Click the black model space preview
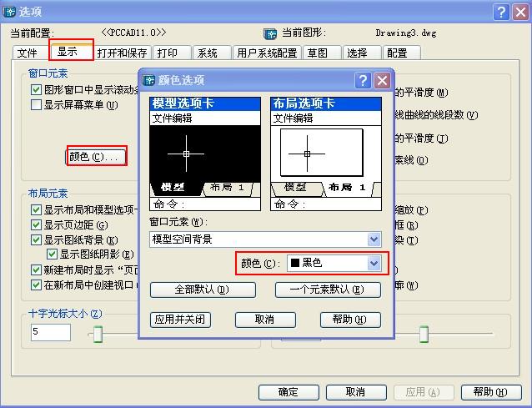The image size is (532, 408). (205, 154)
